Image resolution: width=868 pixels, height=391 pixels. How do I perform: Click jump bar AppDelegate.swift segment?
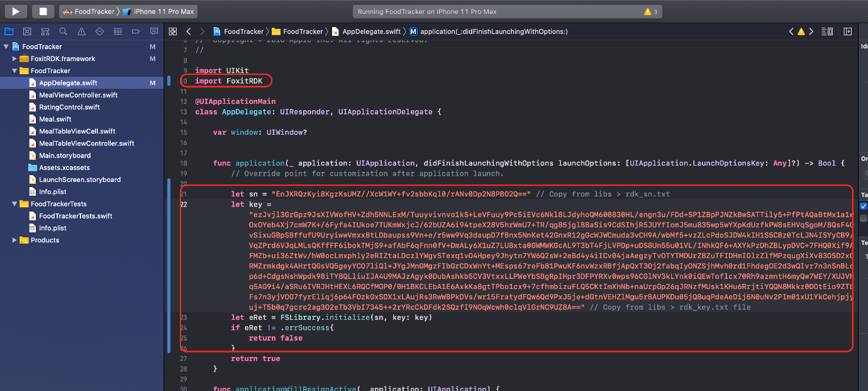(366, 31)
